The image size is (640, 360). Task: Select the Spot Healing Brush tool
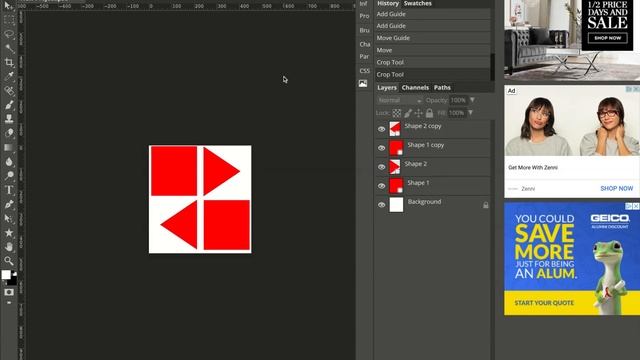[9, 91]
